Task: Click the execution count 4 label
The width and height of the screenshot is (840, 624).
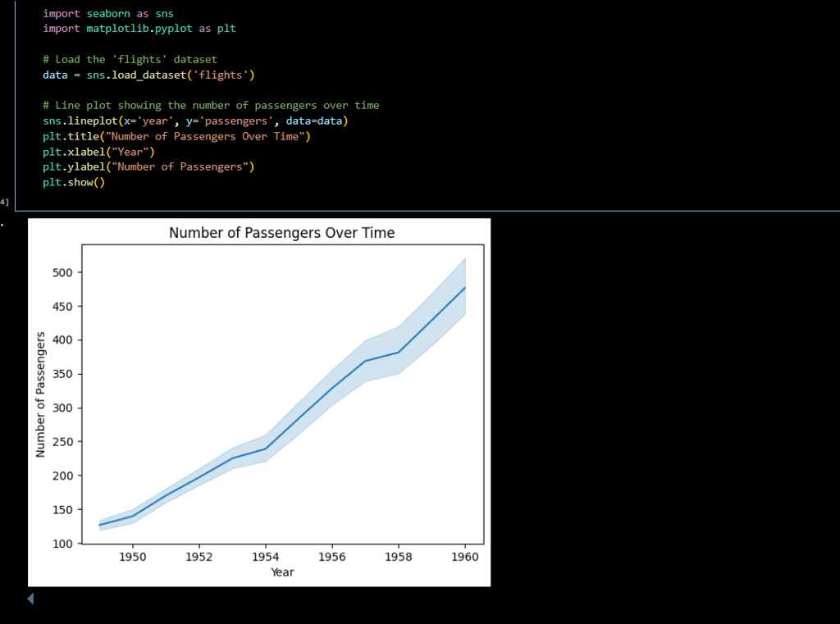Action: [x=4, y=202]
